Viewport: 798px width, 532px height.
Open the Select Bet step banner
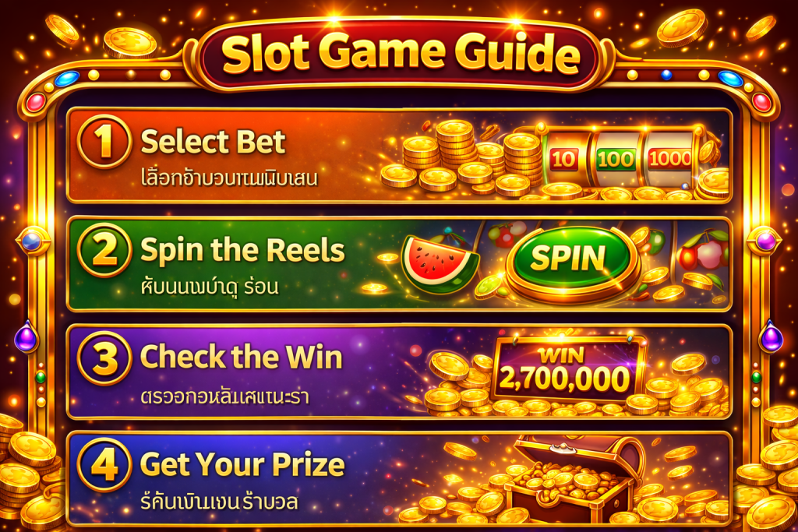400,155
